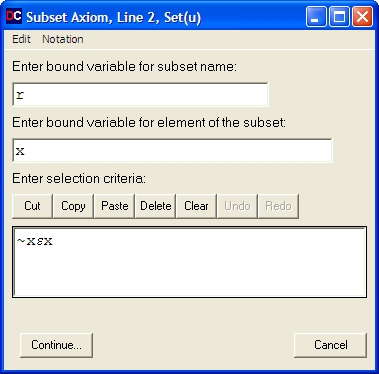Click the DC application icon in title bar
Image resolution: width=379 pixels, height=374 pixels.
point(14,16)
